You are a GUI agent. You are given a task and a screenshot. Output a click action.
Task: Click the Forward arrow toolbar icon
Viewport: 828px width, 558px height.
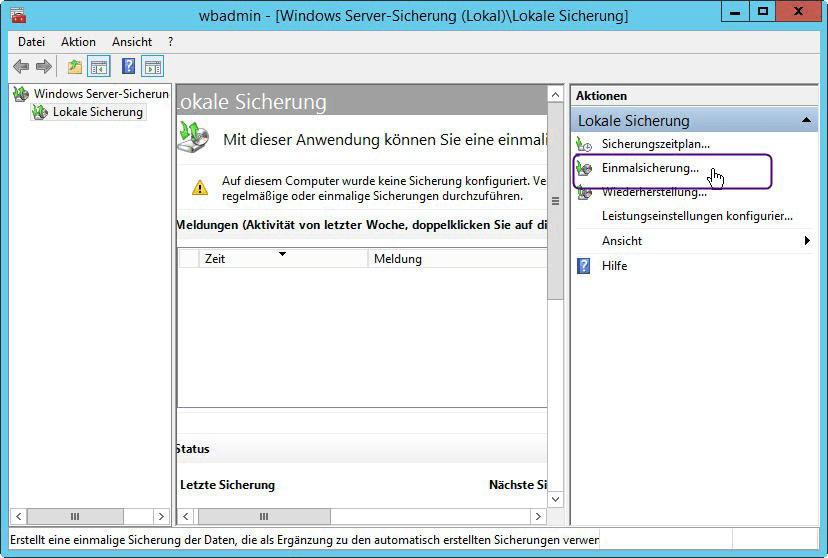pyautogui.click(x=44, y=67)
